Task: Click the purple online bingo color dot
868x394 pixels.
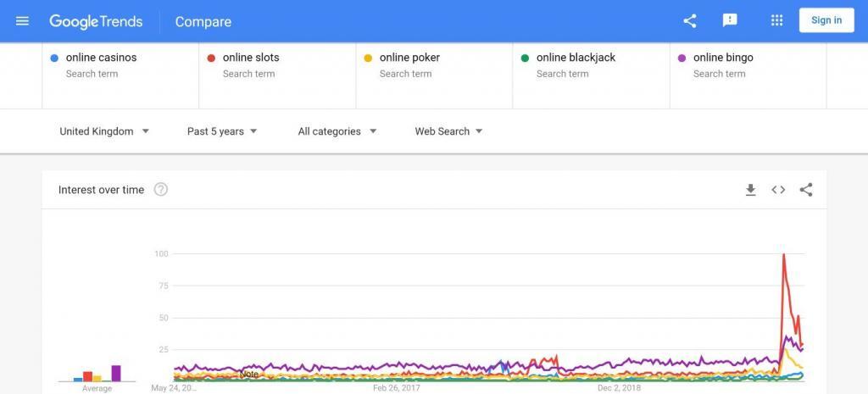Action: [x=682, y=58]
